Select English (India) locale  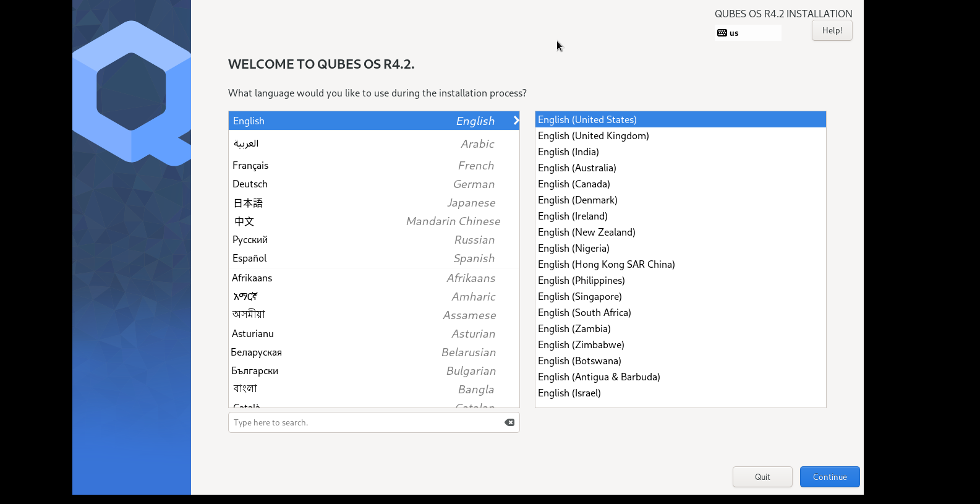[681, 152]
